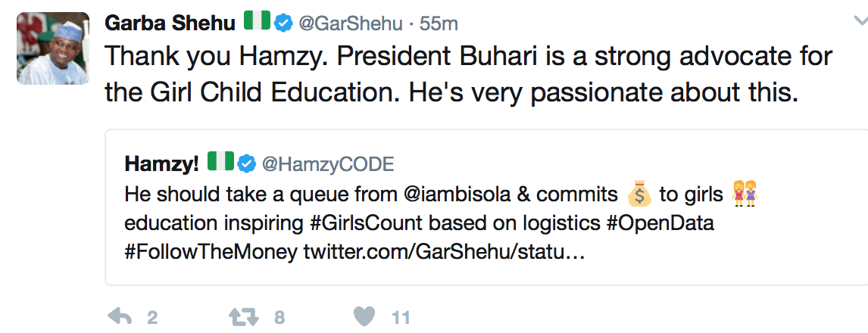
Task: Retweet Garba Shehu's tweet
Action: pos(244,317)
